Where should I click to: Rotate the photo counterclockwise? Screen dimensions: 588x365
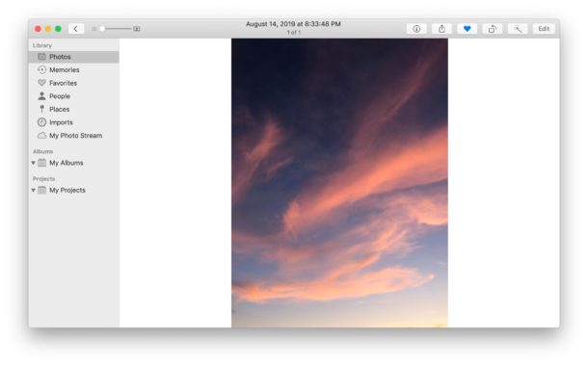coord(492,29)
